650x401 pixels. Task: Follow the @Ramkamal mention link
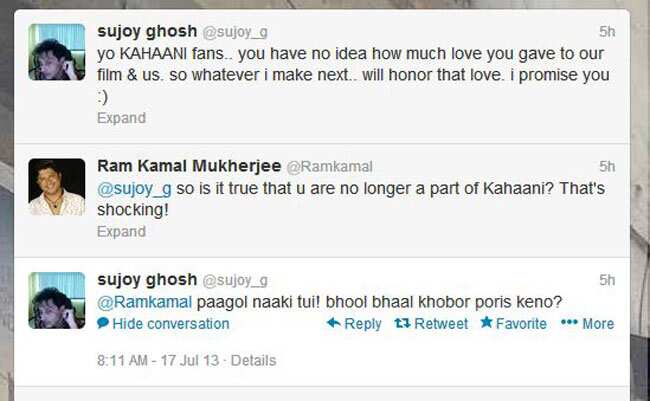(144, 302)
